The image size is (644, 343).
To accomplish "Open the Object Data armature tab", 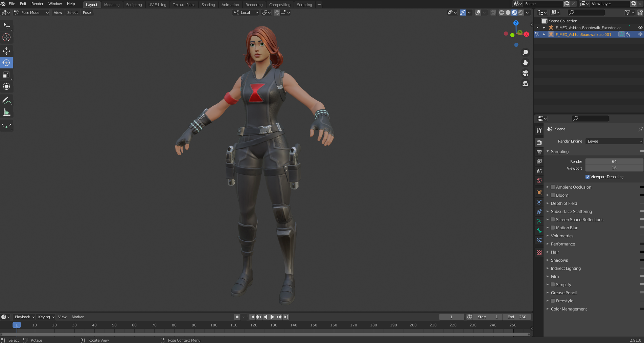I will pos(539,221).
